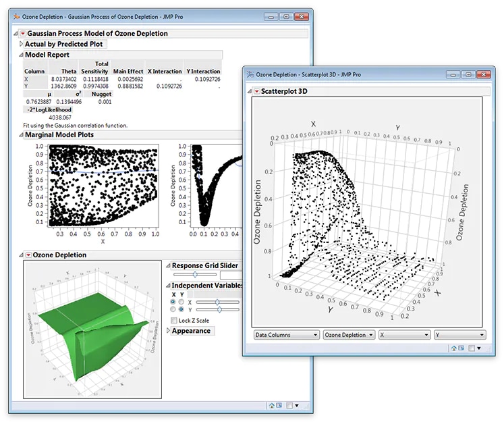Close the Gaussian Process window
The height and width of the screenshot is (422, 504).
[x=301, y=17]
